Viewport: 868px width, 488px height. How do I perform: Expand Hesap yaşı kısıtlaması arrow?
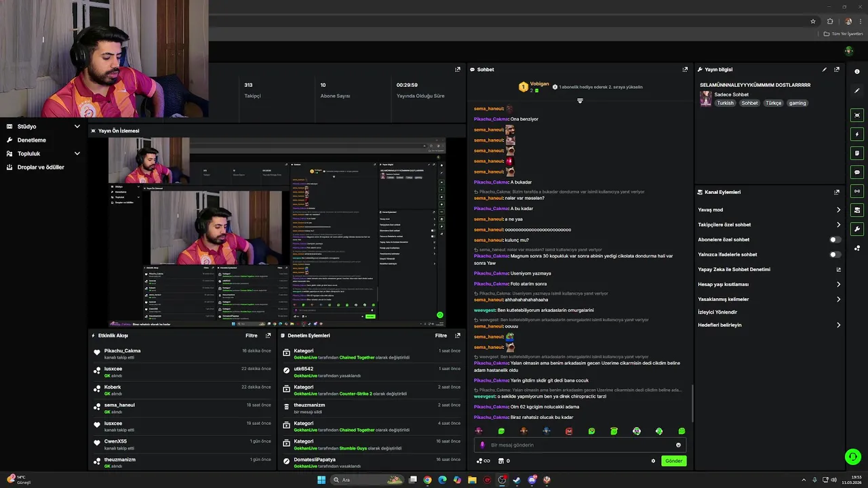pyautogui.click(x=839, y=284)
